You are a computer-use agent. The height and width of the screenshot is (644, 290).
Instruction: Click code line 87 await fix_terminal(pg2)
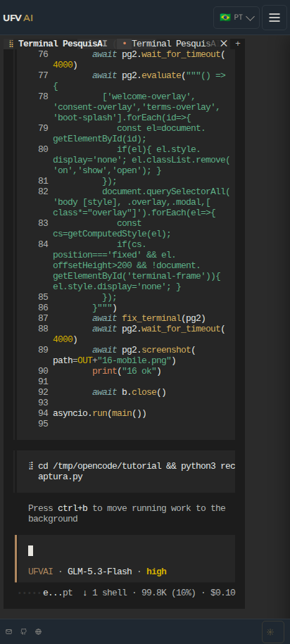pos(149,318)
